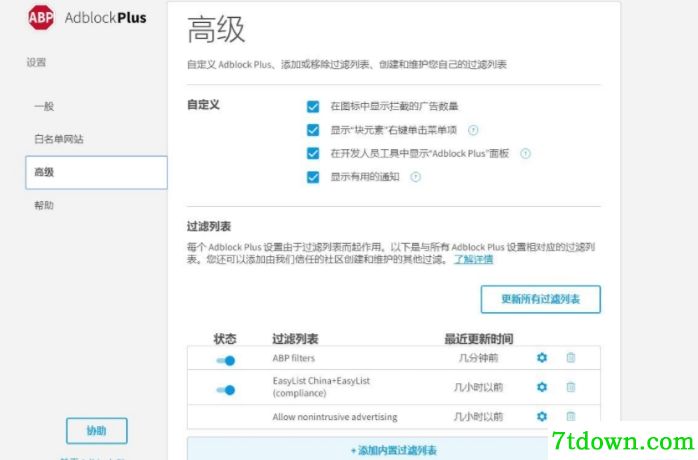This screenshot has height=460, width=698.
Task: Open gear settings for EasyList China+EasyList
Action: pyautogui.click(x=542, y=387)
